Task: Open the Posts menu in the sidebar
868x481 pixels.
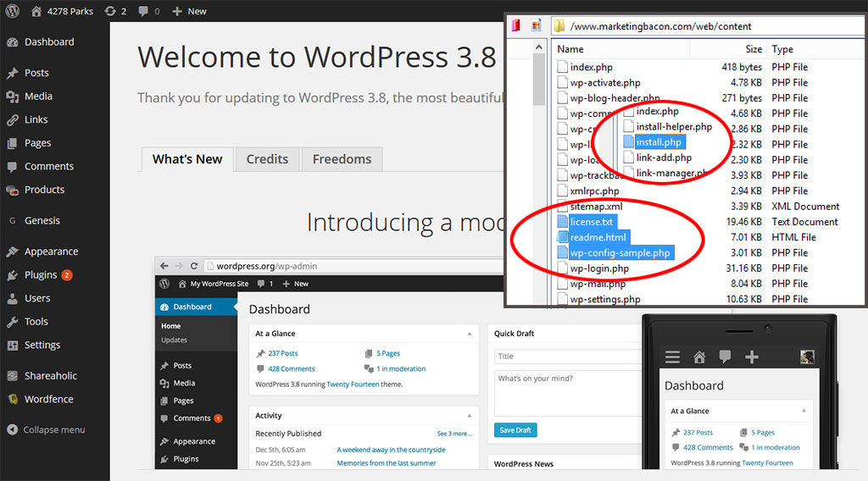Action: coord(36,73)
